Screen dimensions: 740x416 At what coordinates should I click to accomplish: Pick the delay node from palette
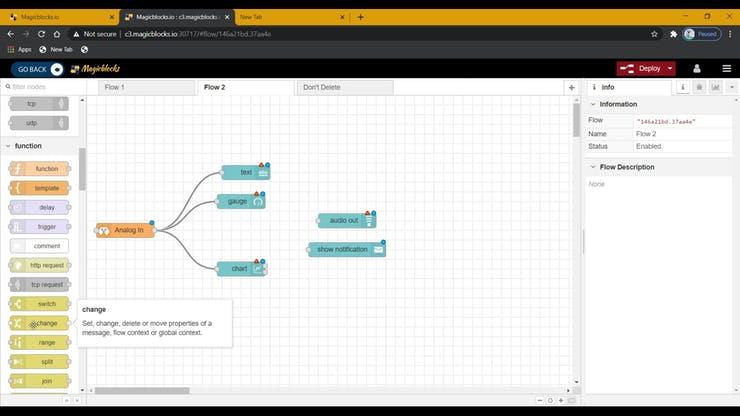40,207
